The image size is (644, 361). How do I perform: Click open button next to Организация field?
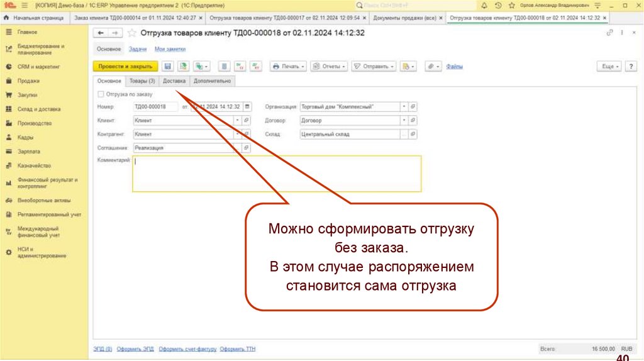pos(413,107)
